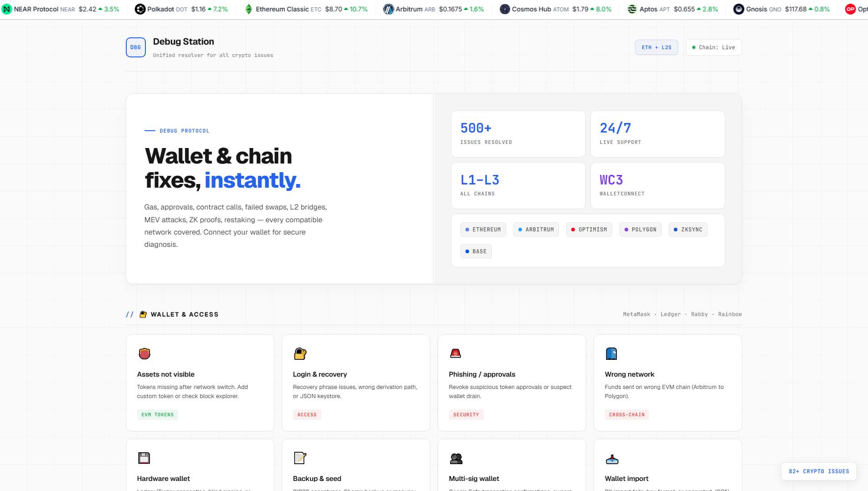The height and width of the screenshot is (491, 868).
Task: Click the Cosmos Hub ticker icon
Action: (505, 9)
